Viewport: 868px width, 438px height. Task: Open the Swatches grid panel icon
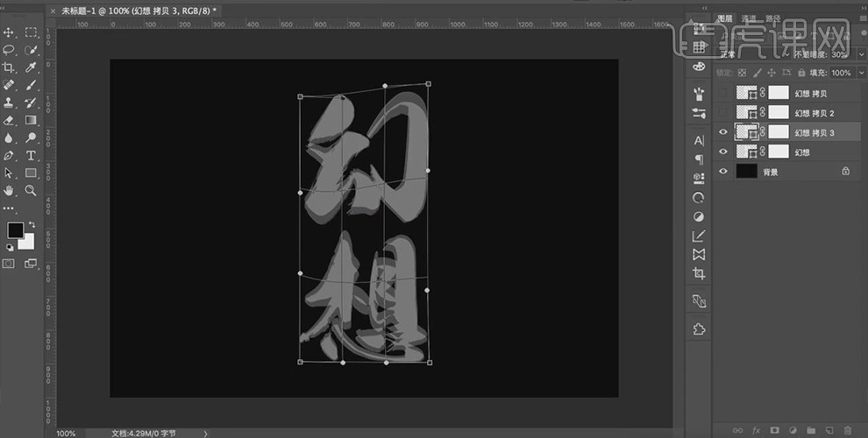coord(699,47)
